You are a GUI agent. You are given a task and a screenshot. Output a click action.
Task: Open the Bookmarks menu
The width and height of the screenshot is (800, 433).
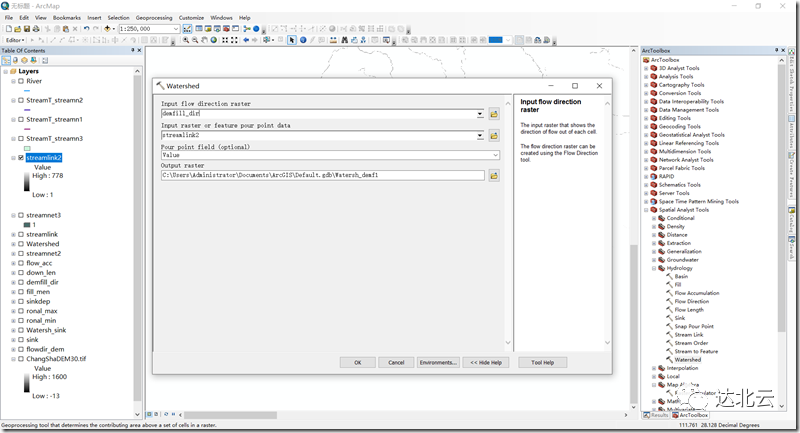(x=67, y=17)
